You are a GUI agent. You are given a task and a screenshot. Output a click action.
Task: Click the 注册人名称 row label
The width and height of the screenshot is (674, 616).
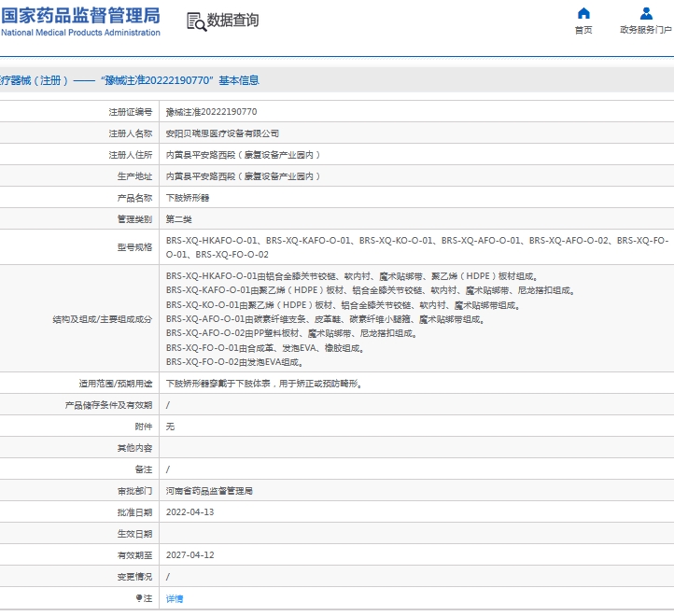click(131, 133)
